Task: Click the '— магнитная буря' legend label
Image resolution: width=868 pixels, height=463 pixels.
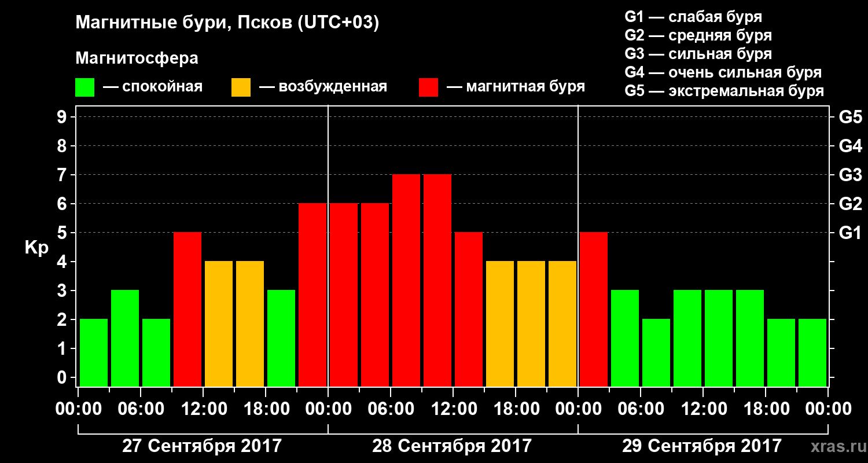Action: point(516,87)
